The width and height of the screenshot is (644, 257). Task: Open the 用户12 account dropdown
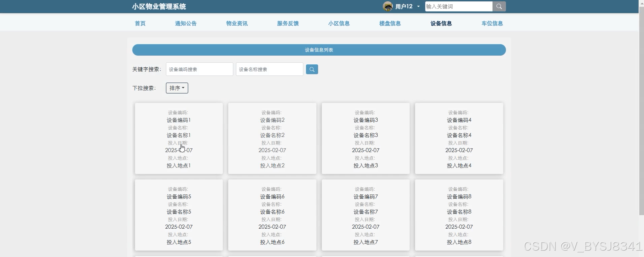pyautogui.click(x=407, y=6)
